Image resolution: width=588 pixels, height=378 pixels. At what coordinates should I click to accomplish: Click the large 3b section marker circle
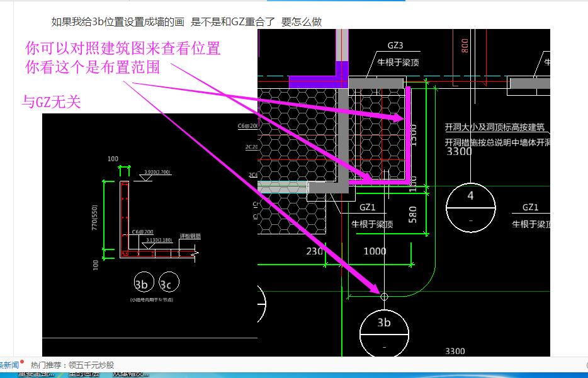384,333
